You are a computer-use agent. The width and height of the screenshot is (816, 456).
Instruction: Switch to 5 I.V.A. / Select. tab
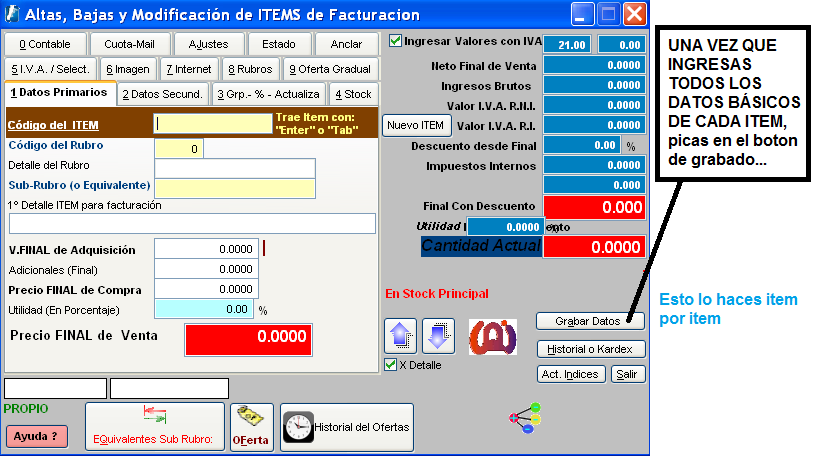pyautogui.click(x=50, y=69)
